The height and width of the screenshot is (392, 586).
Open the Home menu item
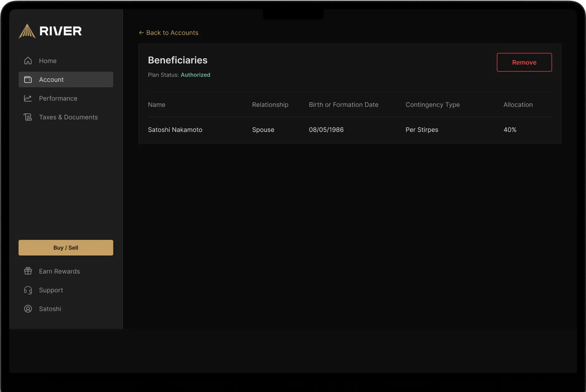coord(48,61)
